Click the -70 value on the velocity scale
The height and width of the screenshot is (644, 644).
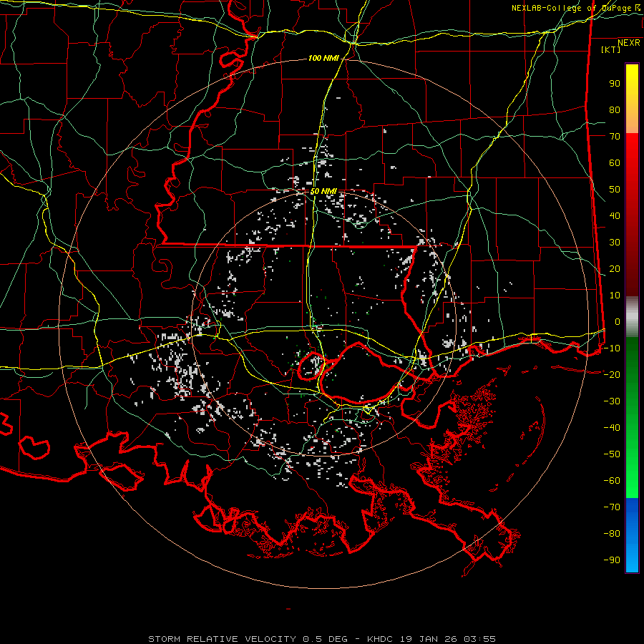coord(612,507)
